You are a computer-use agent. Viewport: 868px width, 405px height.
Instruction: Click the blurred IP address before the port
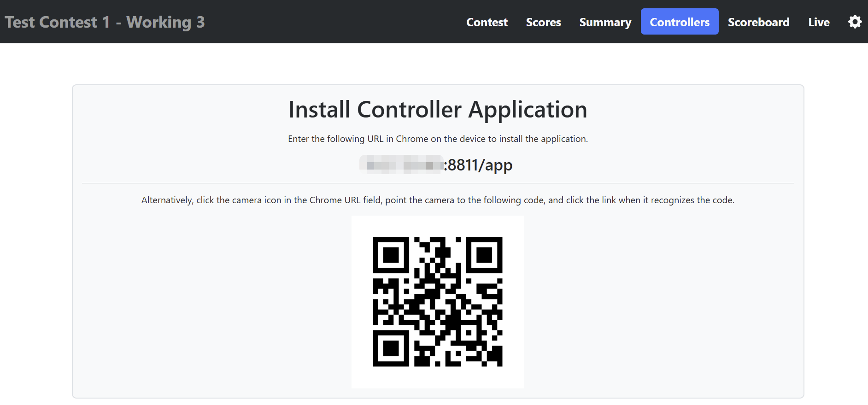click(x=401, y=165)
